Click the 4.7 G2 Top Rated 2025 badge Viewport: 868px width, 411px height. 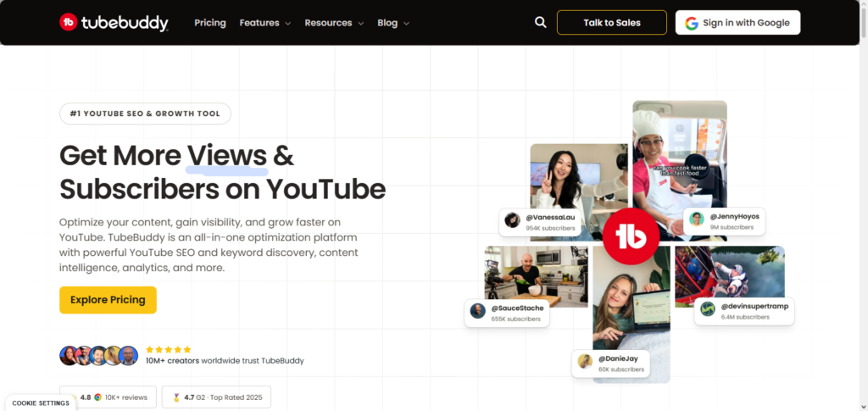pyautogui.click(x=217, y=397)
